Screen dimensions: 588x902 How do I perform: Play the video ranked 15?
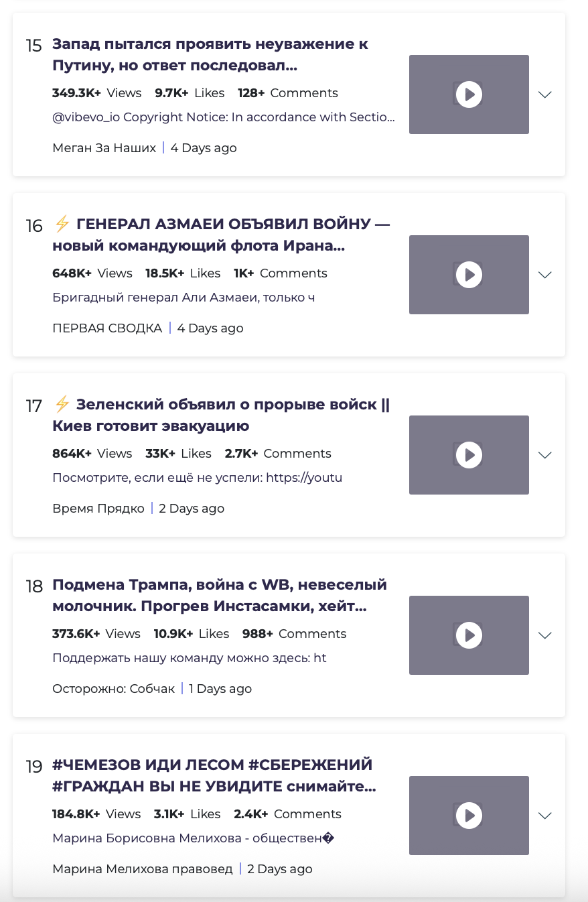click(x=469, y=94)
